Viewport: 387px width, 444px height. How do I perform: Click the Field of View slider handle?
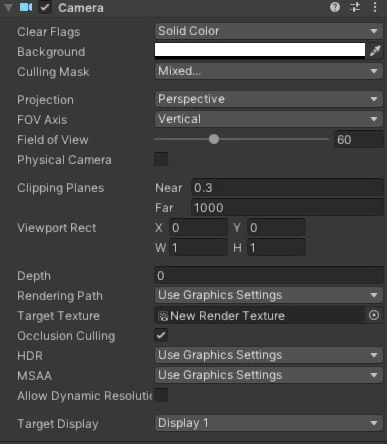point(214,139)
